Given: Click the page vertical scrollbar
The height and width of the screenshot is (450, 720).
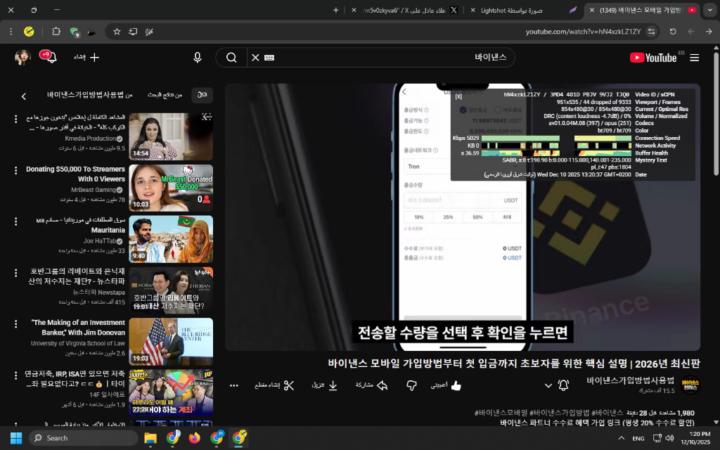Looking at the screenshot, I should click(715, 115).
